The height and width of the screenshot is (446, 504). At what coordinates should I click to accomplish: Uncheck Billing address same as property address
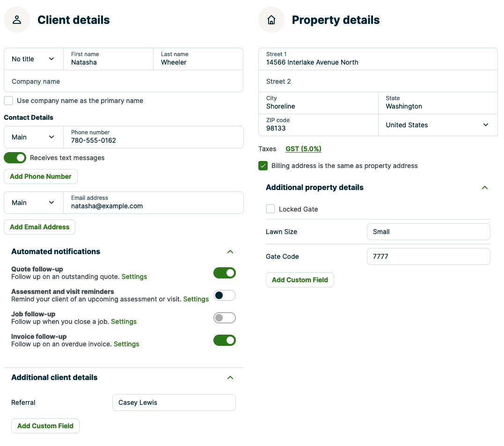(x=263, y=166)
